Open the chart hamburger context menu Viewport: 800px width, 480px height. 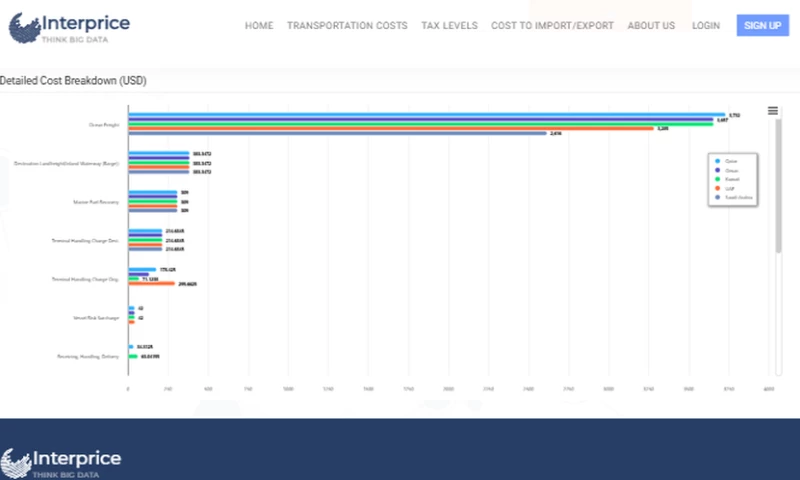tap(772, 111)
